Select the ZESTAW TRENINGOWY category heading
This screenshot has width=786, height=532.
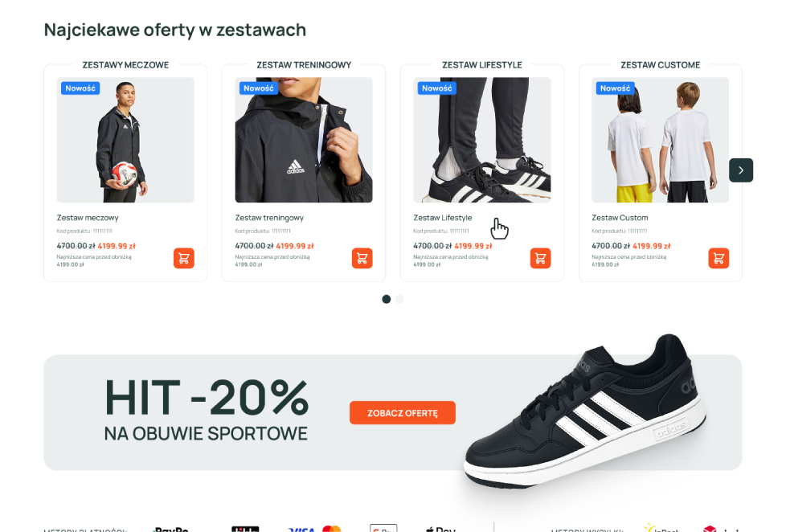click(304, 65)
